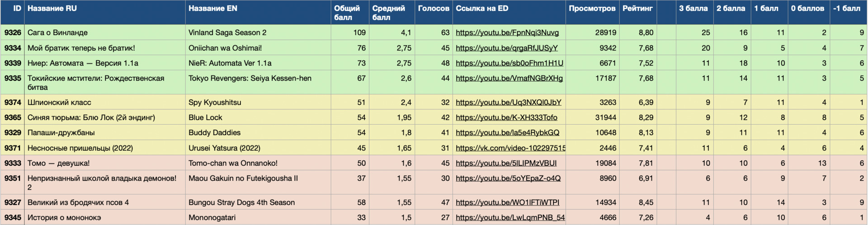This screenshot has height=225, width=868.
Task: Open the Buddy Daddies ED YouTube link
Action: [507, 133]
